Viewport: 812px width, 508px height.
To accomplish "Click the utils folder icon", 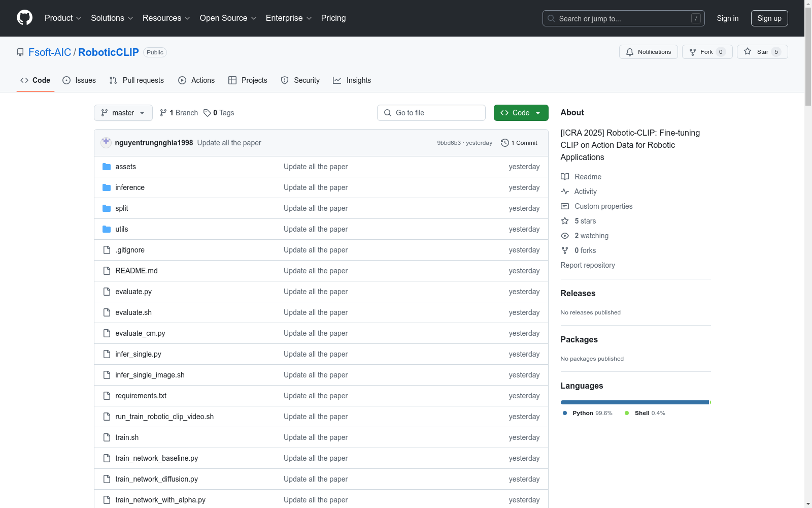I will click(107, 229).
